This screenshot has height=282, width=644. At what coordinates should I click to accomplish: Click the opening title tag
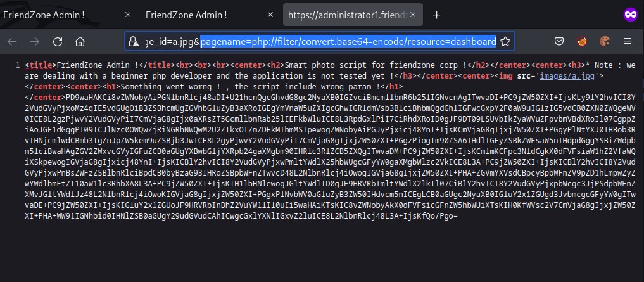click(41, 65)
